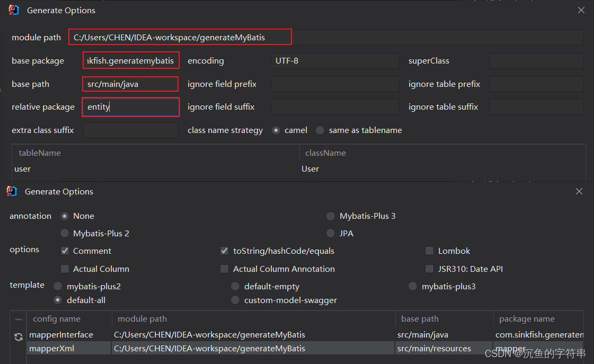Click the refresh configs icon
The height and width of the screenshot is (364, 594).
[19, 336]
